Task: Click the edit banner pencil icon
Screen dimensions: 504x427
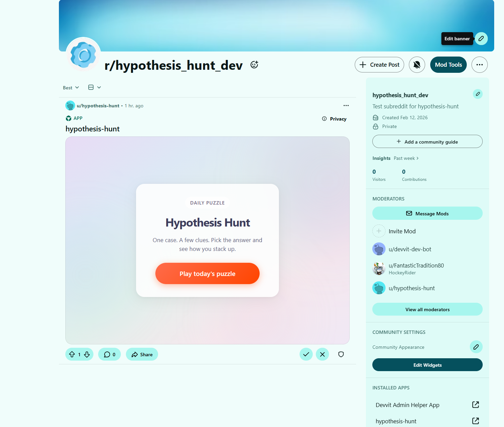Action: [x=481, y=39]
